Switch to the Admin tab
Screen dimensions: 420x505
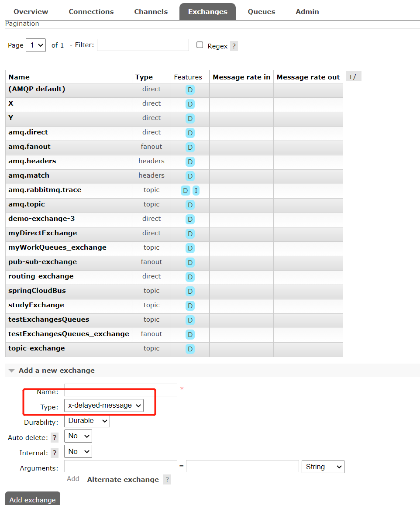(x=307, y=12)
